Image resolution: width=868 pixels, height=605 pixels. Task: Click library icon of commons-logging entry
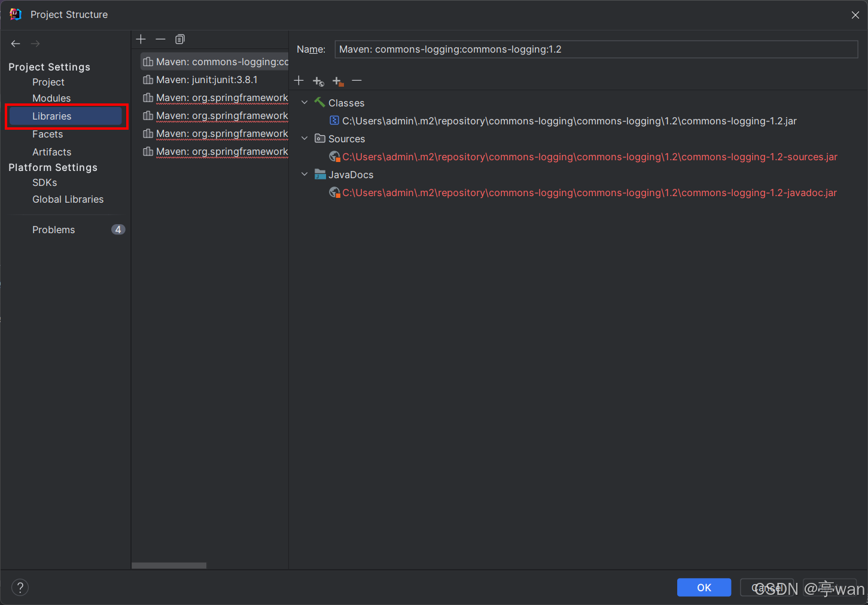tap(148, 62)
